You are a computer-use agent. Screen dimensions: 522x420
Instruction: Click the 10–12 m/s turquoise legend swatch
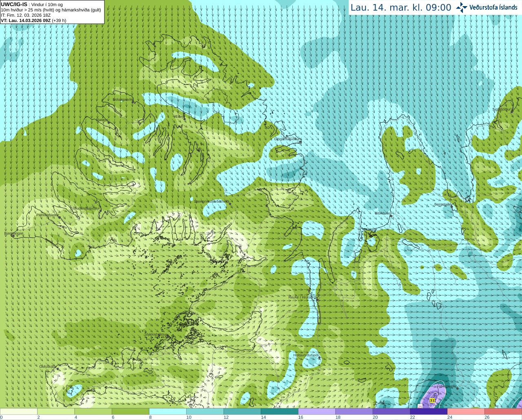pyautogui.click(x=205, y=411)
